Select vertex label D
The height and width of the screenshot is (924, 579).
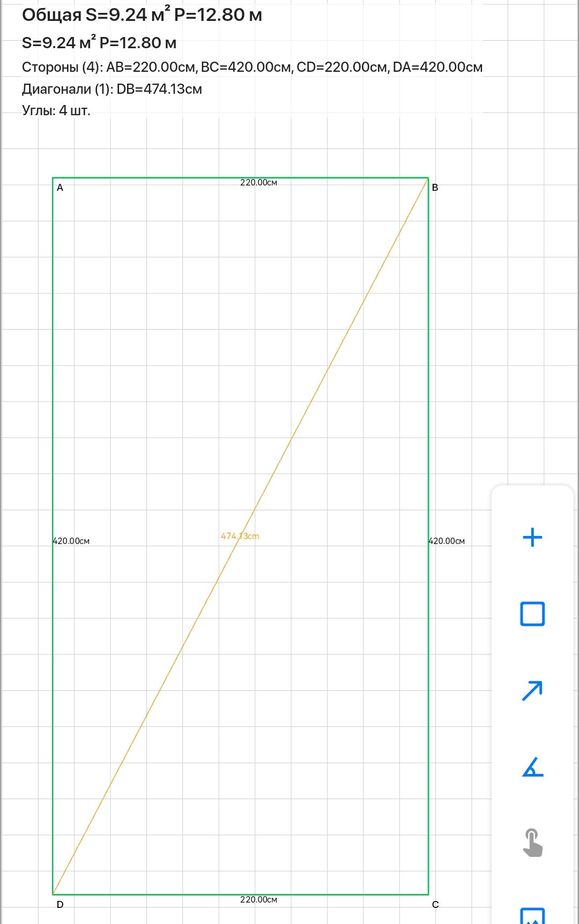pos(60,905)
